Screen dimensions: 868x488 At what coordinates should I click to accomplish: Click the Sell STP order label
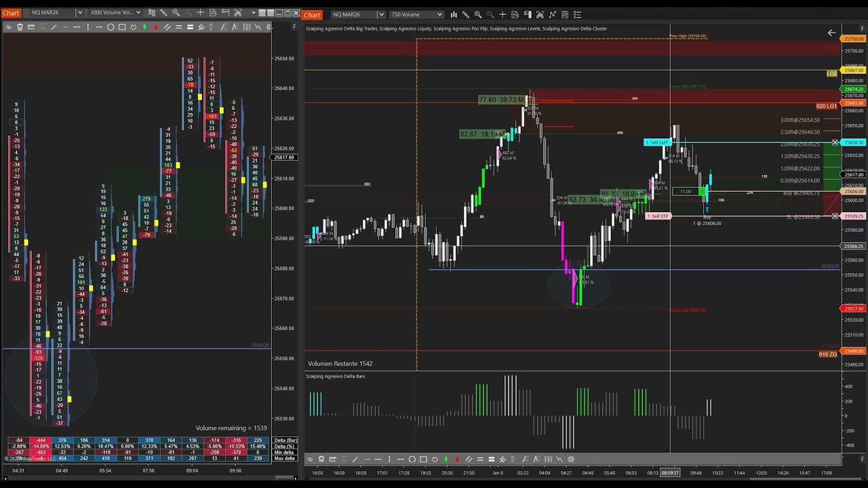pyautogui.click(x=658, y=216)
